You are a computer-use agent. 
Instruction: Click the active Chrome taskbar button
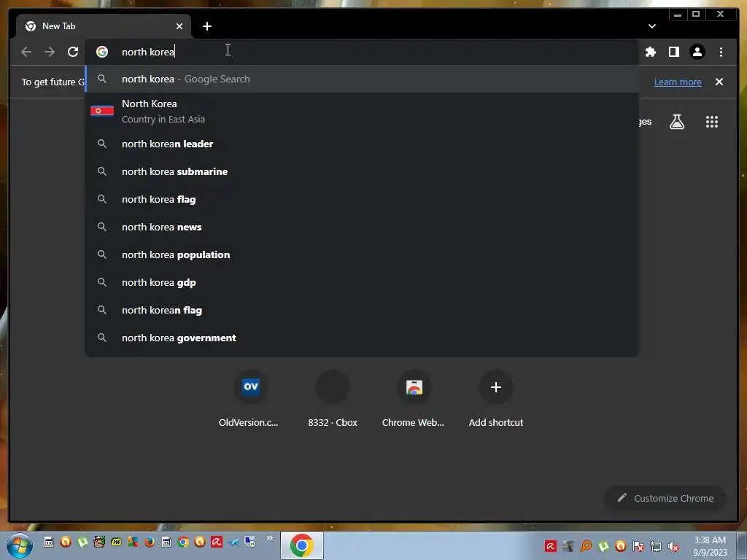tap(301, 545)
